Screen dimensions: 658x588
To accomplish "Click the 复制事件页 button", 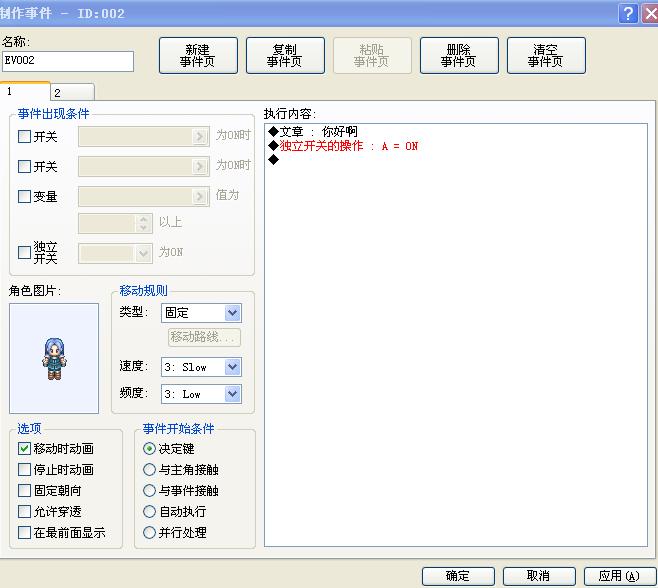I will click(x=285, y=55).
